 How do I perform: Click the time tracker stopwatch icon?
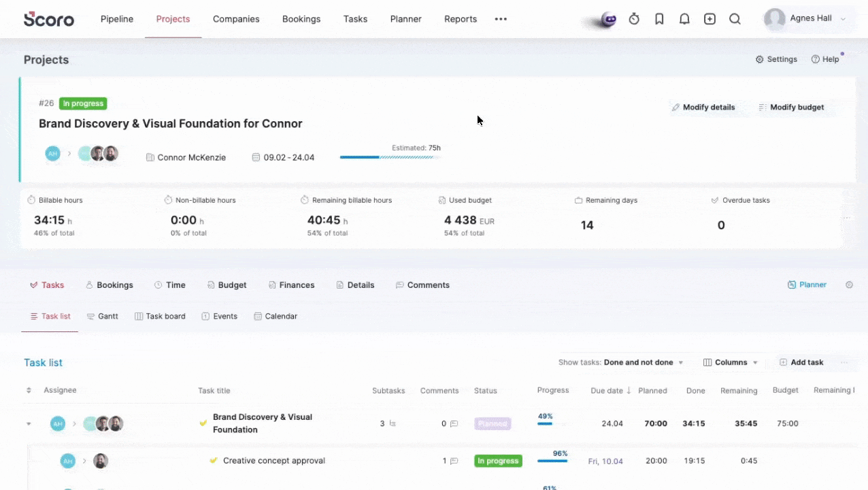pyautogui.click(x=634, y=19)
